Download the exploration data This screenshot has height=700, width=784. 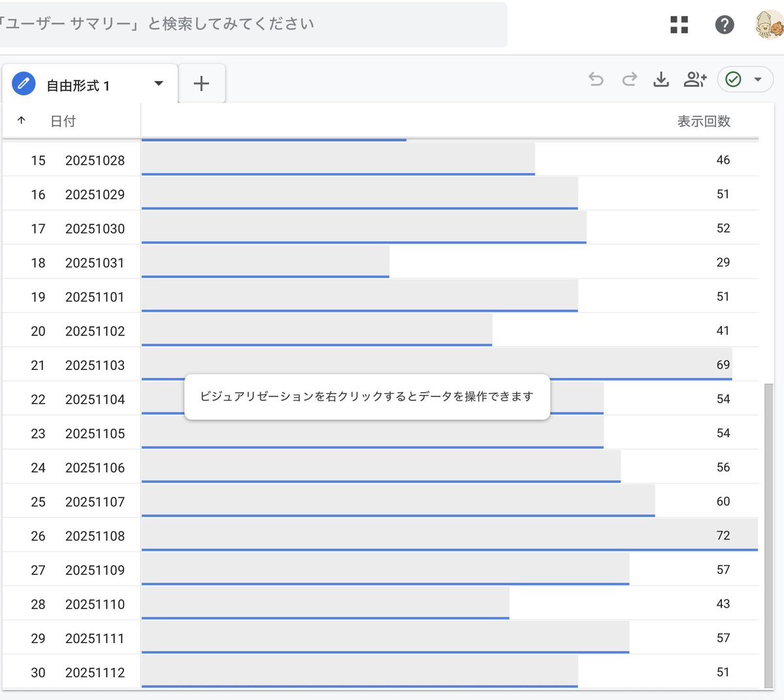click(x=661, y=80)
